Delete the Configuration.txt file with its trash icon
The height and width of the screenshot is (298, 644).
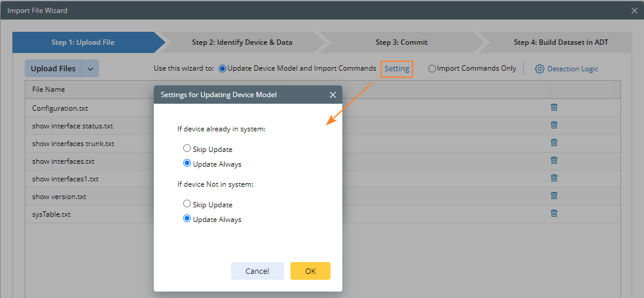[x=554, y=107]
